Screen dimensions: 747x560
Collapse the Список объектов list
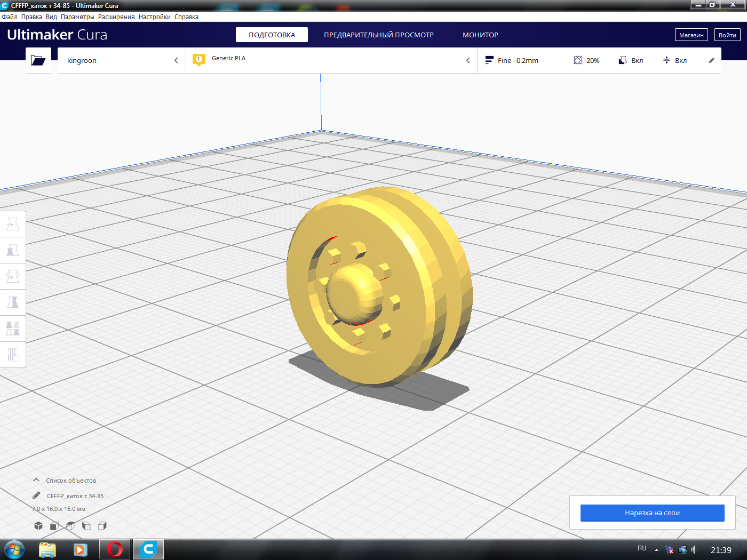point(36,480)
